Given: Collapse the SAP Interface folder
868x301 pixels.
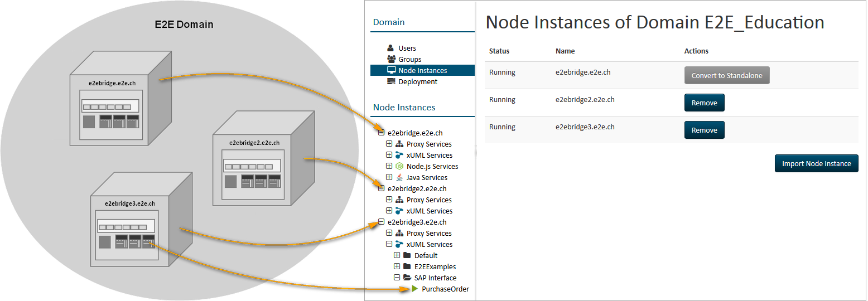Looking at the screenshot, I should click(397, 278).
